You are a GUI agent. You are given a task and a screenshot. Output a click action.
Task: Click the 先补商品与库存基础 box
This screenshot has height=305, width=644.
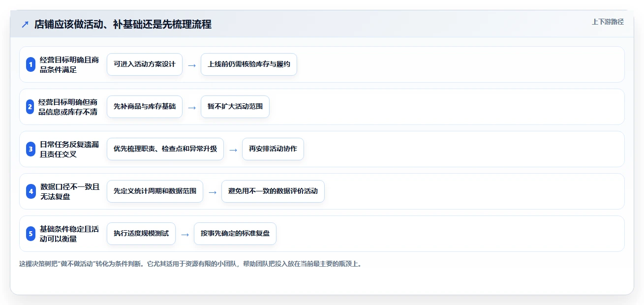point(145,107)
